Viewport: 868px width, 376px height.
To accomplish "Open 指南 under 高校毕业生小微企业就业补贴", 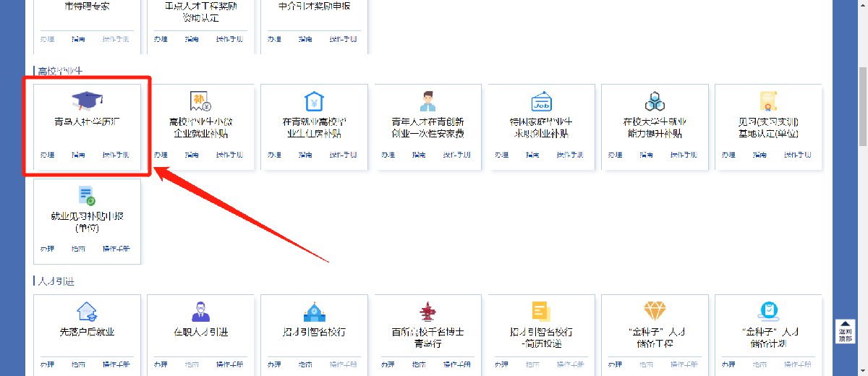I will (192, 155).
